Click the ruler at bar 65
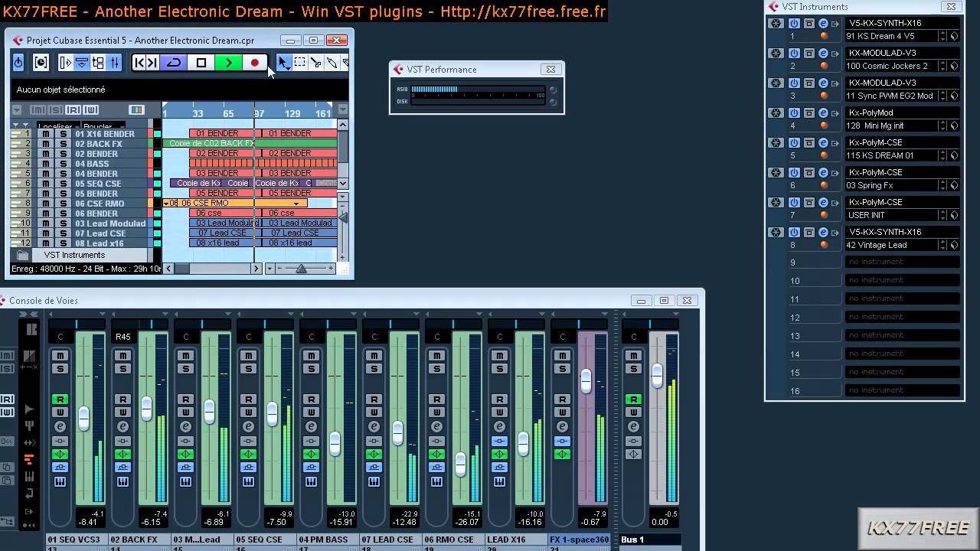Viewport: 980px width, 551px height. pos(228,113)
